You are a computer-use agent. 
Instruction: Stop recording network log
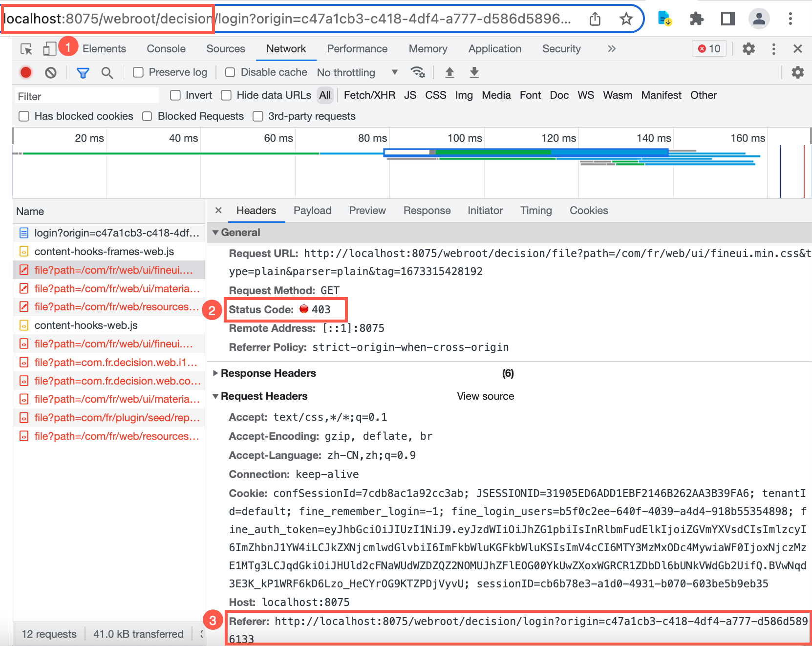point(25,72)
